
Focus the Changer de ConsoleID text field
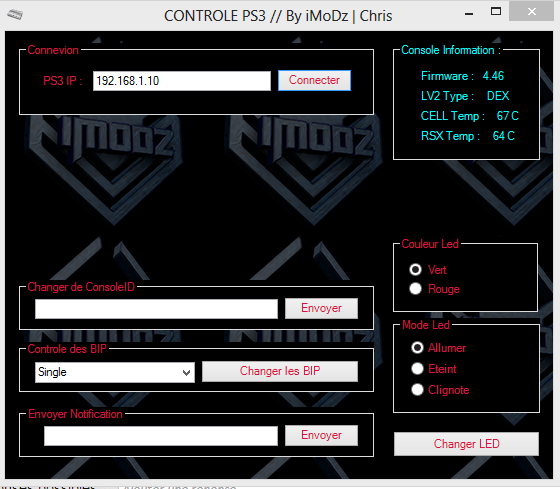(156, 309)
